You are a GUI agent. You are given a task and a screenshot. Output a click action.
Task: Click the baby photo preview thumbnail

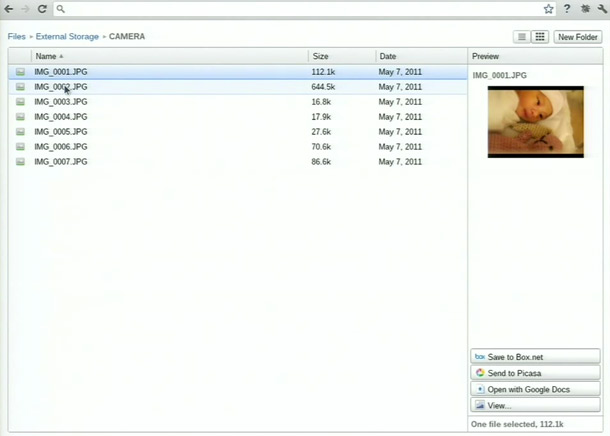tap(535, 122)
